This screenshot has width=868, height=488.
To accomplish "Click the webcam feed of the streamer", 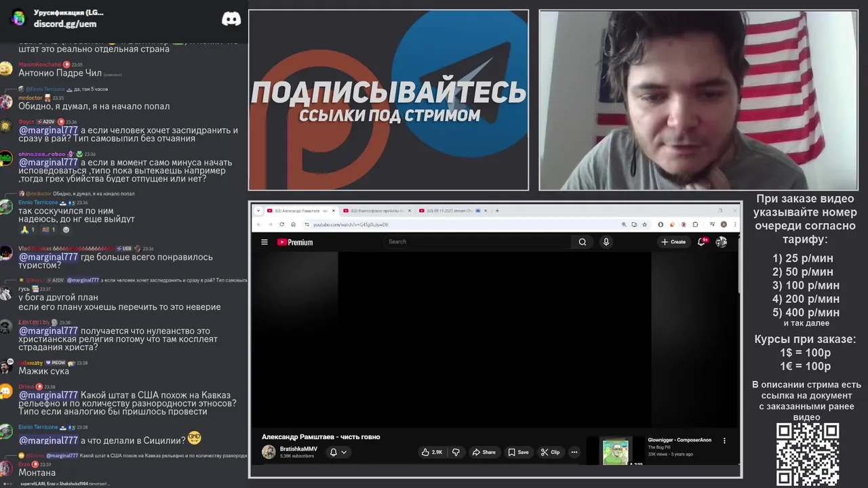I will click(x=698, y=100).
